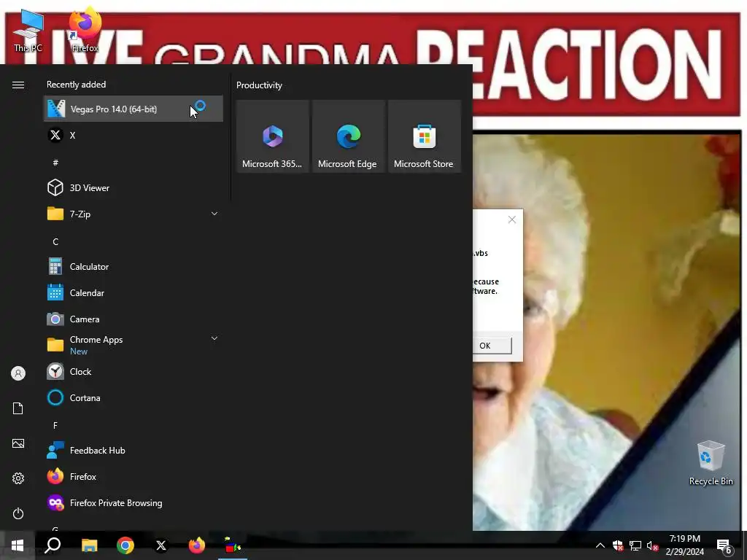Open Feedback Hub
The width and height of the screenshot is (747, 560).
[x=133, y=450]
